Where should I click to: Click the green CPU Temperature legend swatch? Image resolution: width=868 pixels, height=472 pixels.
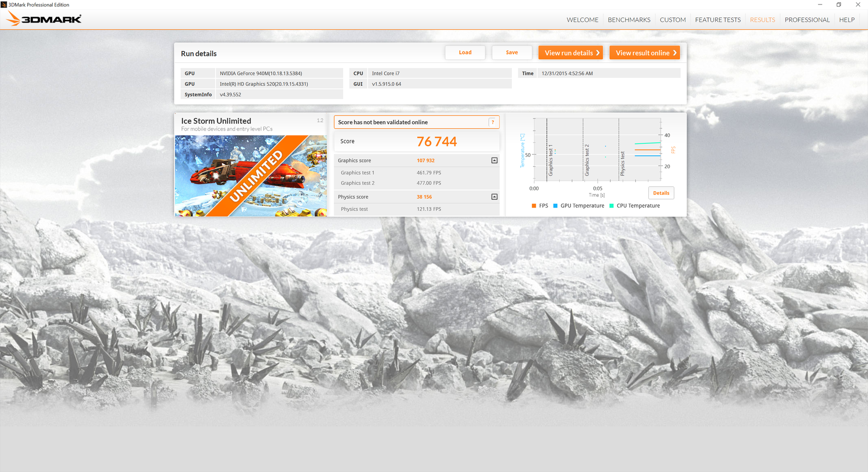(x=612, y=206)
